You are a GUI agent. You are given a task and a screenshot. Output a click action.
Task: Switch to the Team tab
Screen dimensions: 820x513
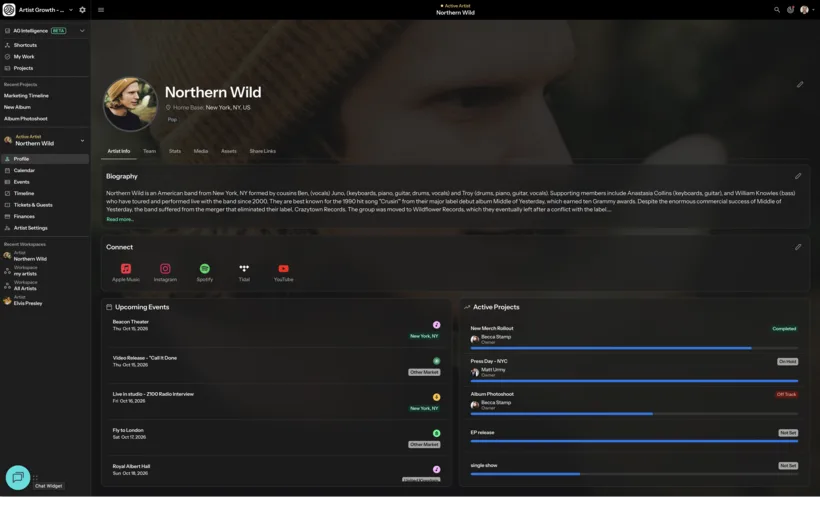[x=150, y=151]
